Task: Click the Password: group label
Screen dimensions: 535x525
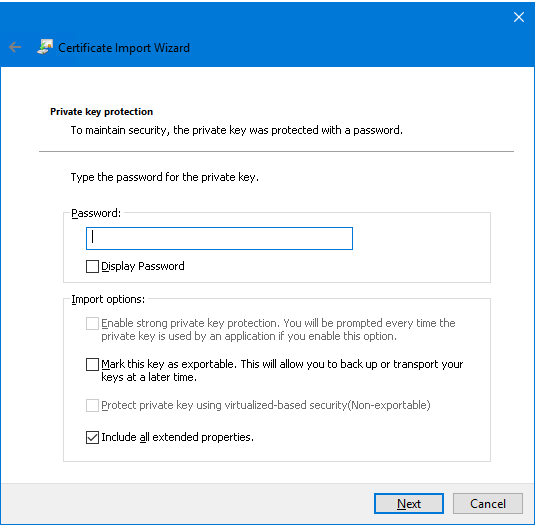Action: pos(96,213)
